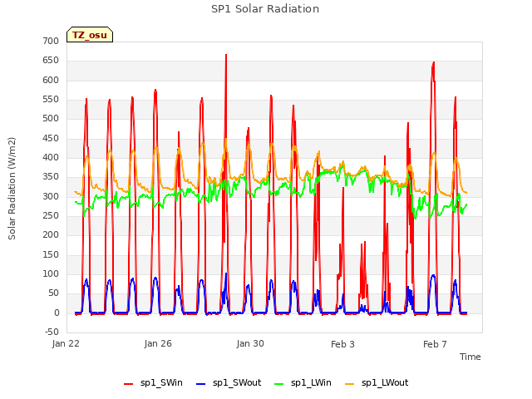Click the 50 y-axis tick label
Screen dimensions: 532x399
pos(53,293)
